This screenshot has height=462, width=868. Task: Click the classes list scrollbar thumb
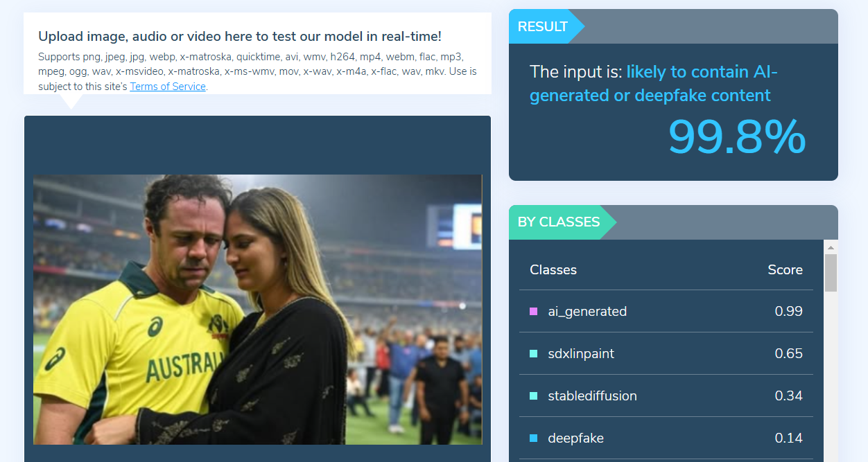point(831,273)
